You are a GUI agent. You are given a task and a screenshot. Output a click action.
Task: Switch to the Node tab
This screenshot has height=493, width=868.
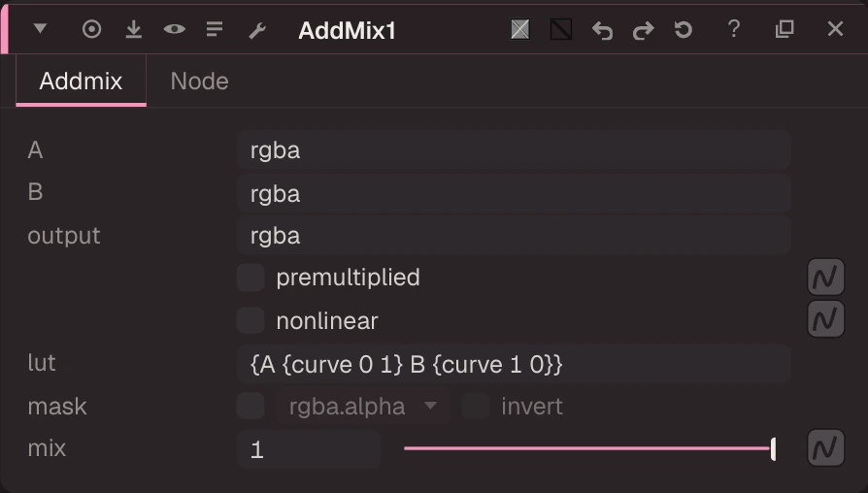point(199,82)
